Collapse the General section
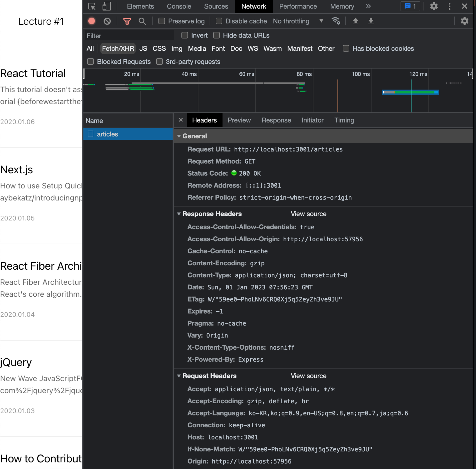Image resolution: width=476 pixels, height=469 pixels. [179, 136]
